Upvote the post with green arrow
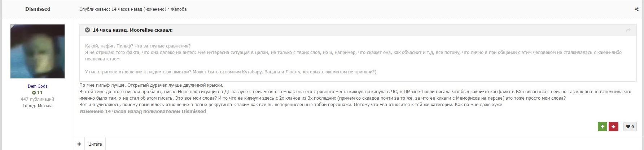 click(602, 127)
